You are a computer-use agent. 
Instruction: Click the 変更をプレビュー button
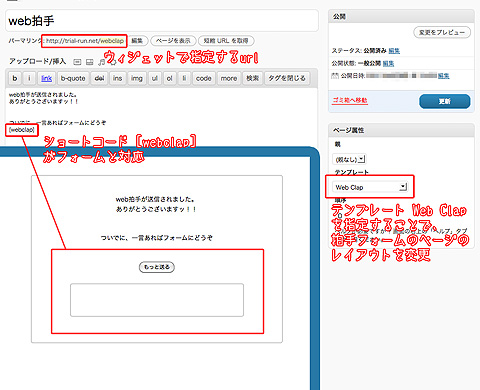442,32
